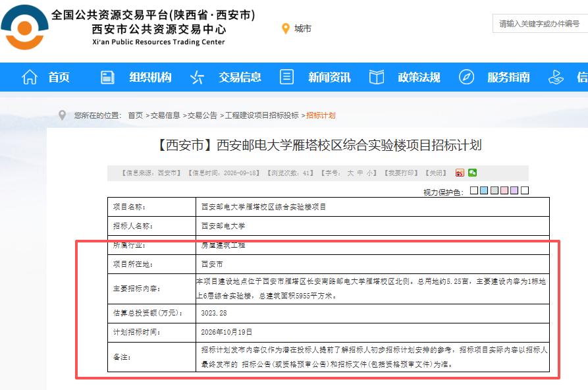This screenshot has height=390, width=588.
Task: Select the light blue eye-protection color
Action: (484, 190)
